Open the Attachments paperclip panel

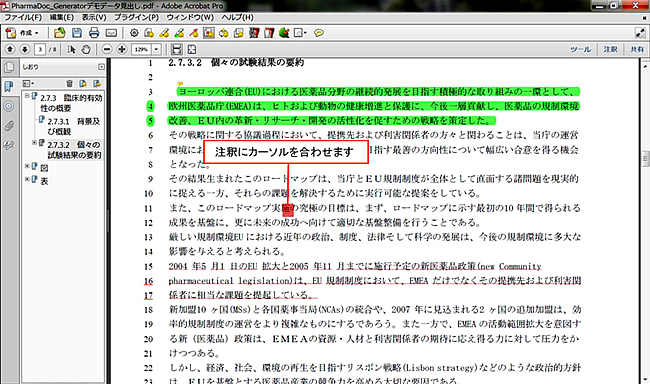coord(9,126)
